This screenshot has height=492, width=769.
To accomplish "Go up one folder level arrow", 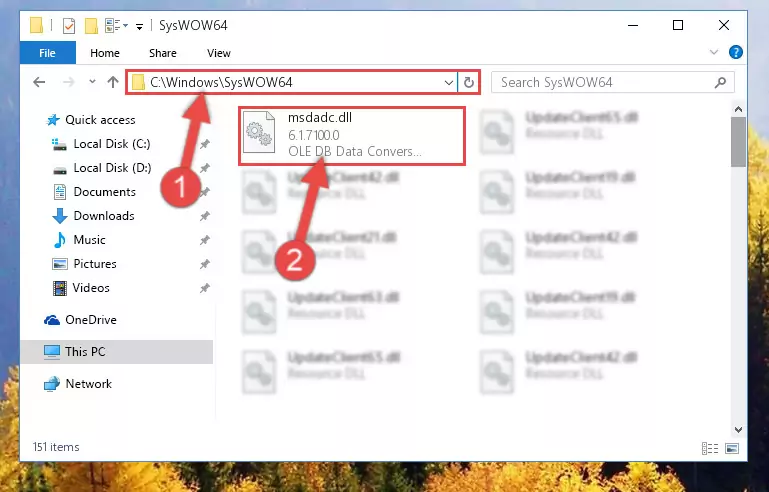I will [x=113, y=82].
